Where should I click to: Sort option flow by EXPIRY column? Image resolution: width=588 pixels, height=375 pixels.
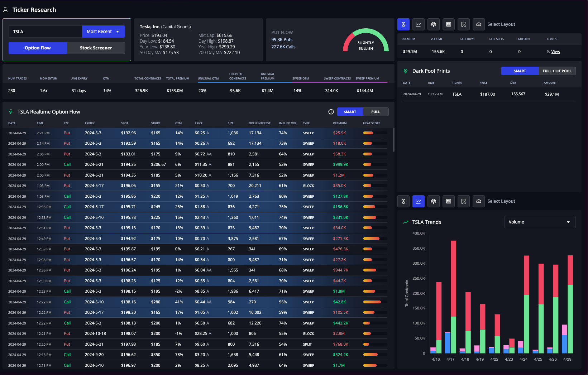click(90, 123)
